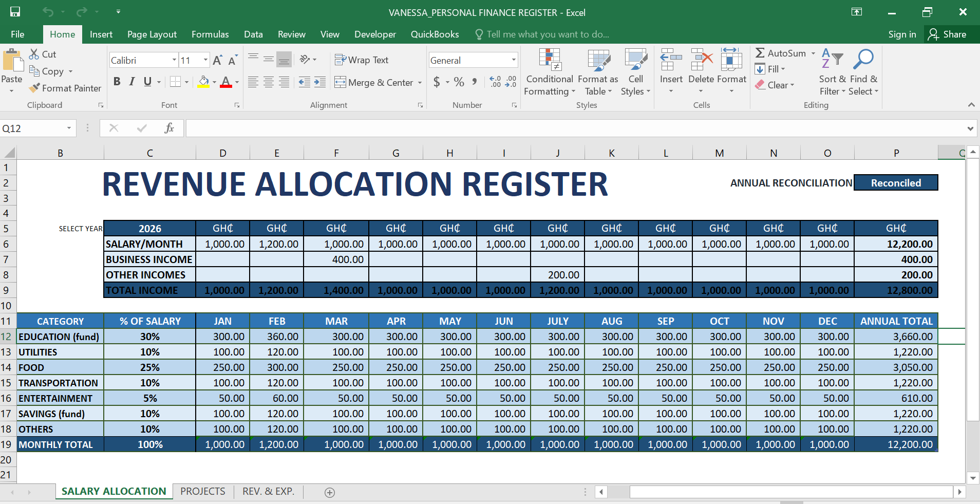Toggle Bold formatting
Image resolution: width=980 pixels, height=504 pixels.
coord(117,82)
